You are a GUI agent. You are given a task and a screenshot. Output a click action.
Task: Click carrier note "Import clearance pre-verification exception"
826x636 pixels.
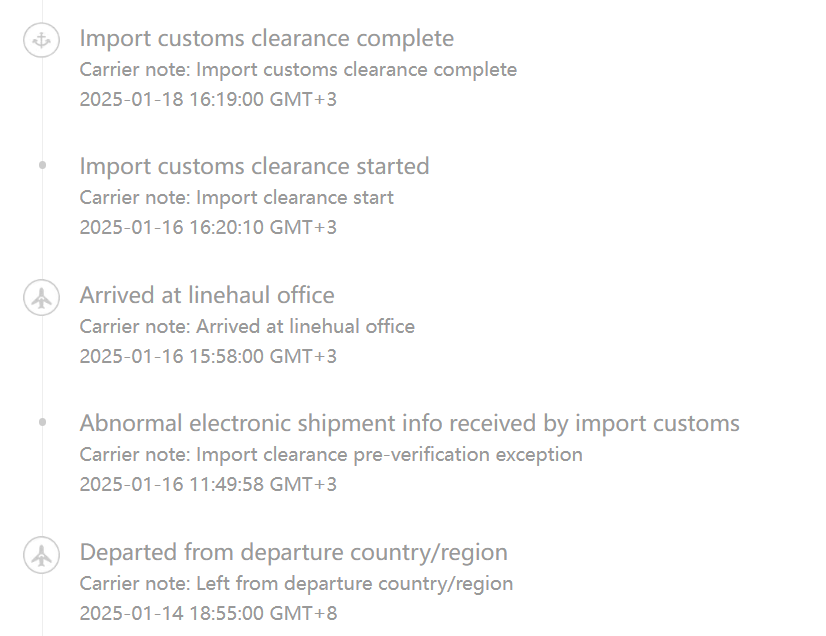[x=330, y=455]
